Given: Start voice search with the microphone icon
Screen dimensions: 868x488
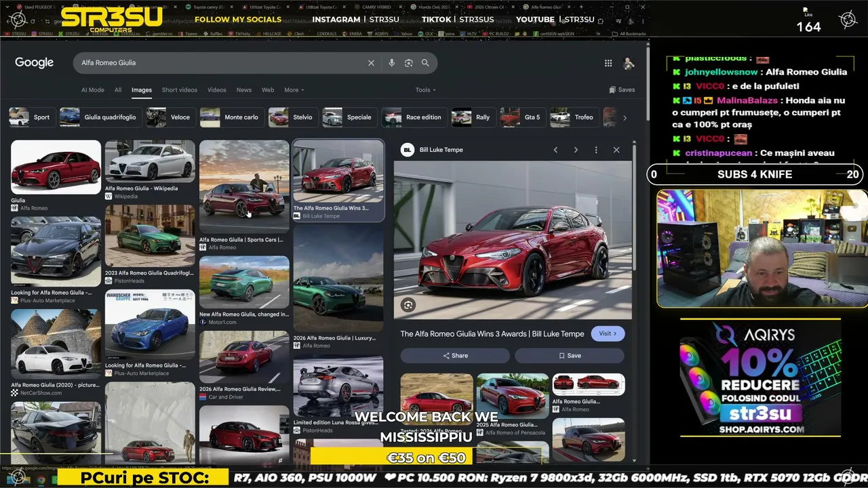Looking at the screenshot, I should pos(391,63).
